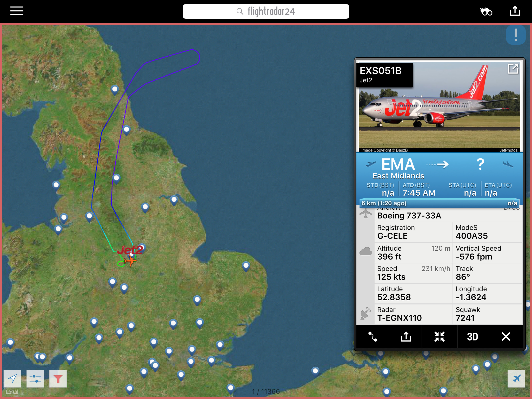Toggle aircraft follow button bottom right
Viewport: 532px width, 399px height.
click(x=516, y=379)
